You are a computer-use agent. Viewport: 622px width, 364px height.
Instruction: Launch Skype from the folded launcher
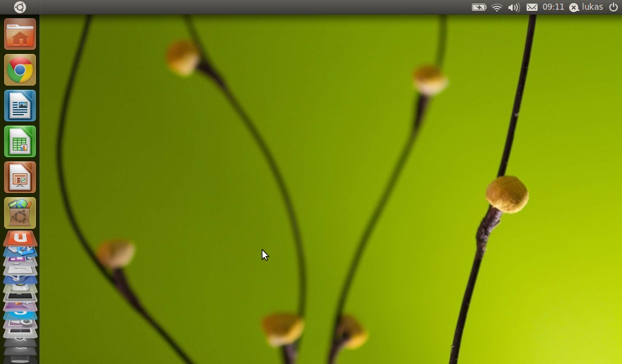20,315
